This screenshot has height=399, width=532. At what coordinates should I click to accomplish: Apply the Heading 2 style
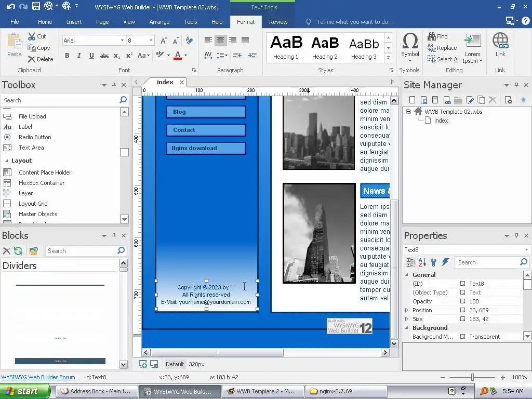325,47
